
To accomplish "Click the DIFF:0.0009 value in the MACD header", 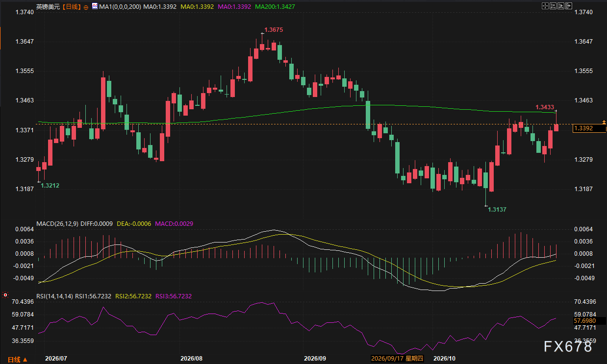I will point(97,224).
